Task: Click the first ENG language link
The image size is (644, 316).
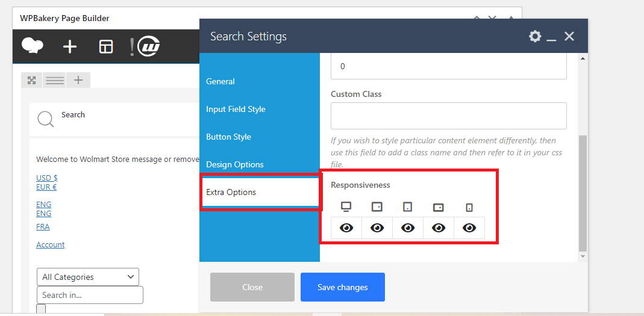Action: point(43,205)
